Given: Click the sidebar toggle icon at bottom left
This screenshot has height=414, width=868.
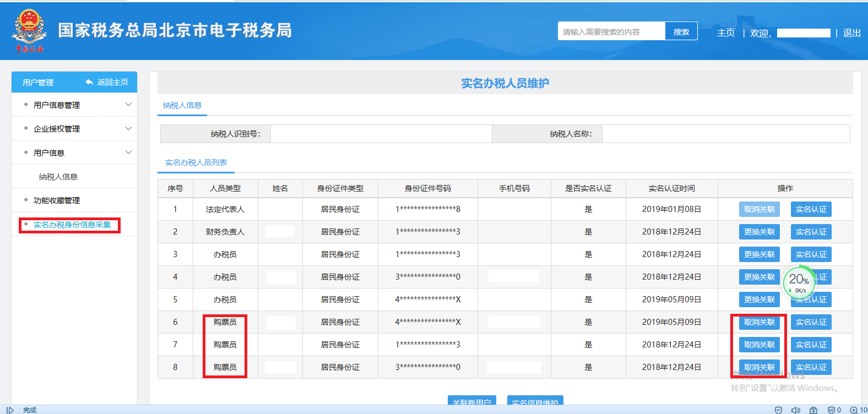Looking at the screenshot, I should [10, 410].
